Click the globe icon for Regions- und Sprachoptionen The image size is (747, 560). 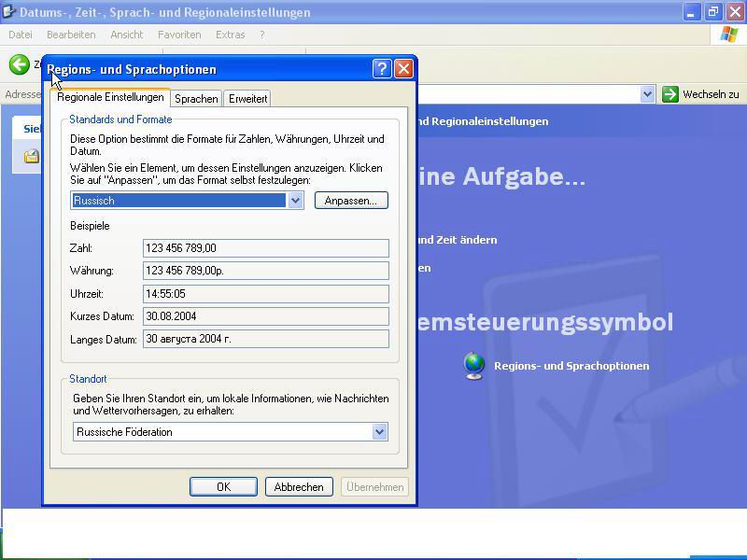pos(474,366)
